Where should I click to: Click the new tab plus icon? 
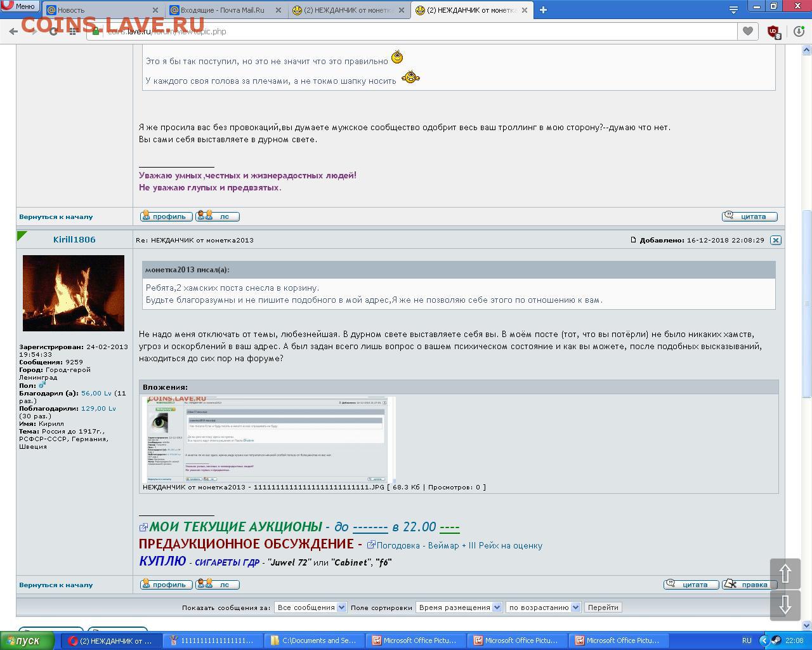[542, 10]
